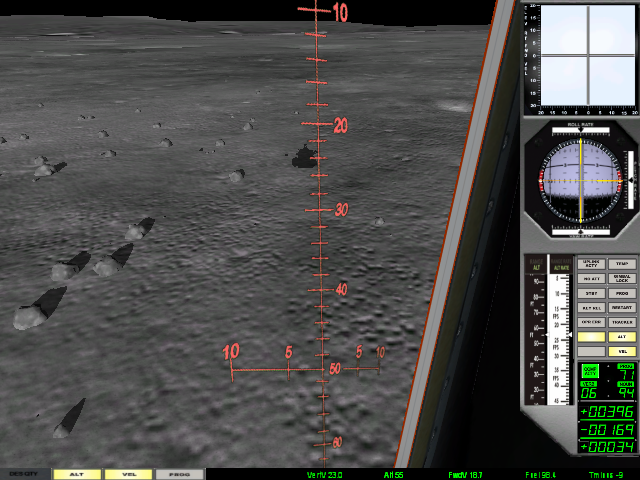640x480 pixels.
Task: Click the Tminus -9 status readout
Action: [x=606, y=475]
